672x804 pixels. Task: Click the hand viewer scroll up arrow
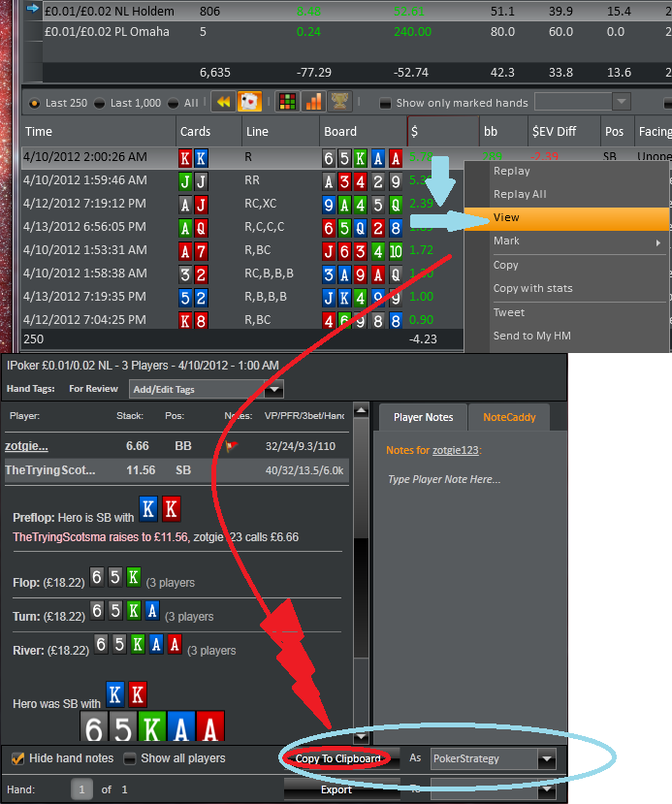point(361,410)
